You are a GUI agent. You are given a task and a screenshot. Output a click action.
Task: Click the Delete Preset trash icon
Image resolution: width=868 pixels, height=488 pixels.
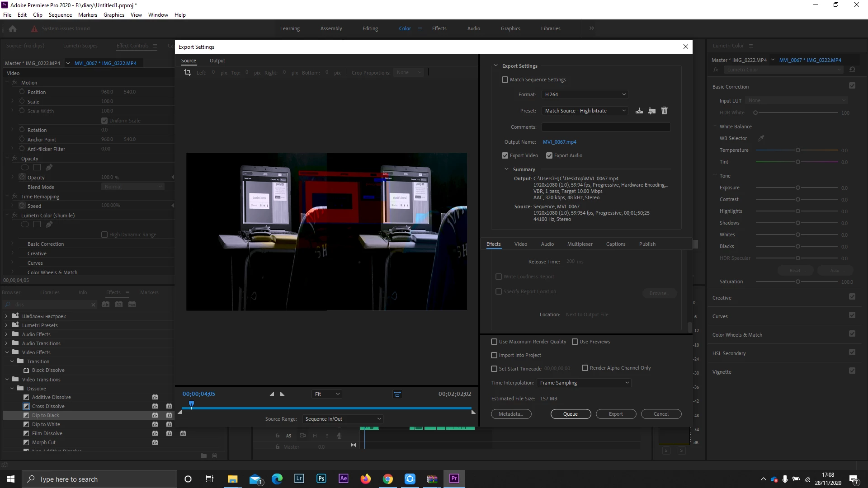click(x=664, y=111)
